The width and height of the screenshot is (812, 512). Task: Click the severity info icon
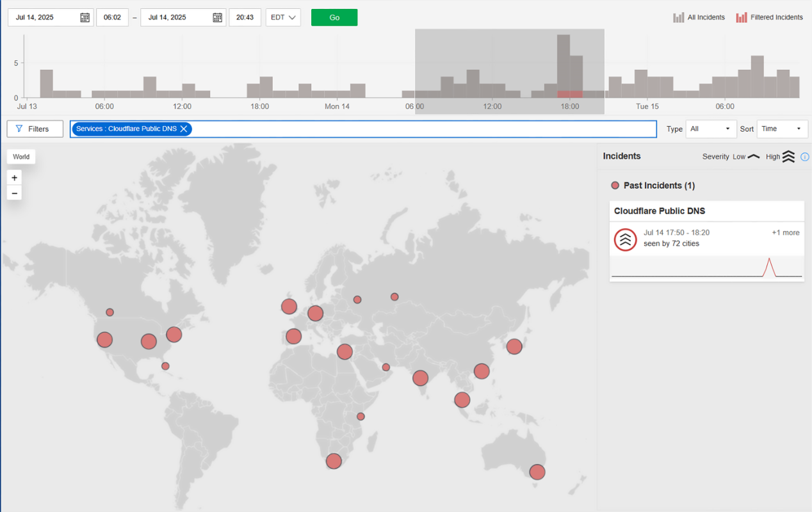(805, 157)
